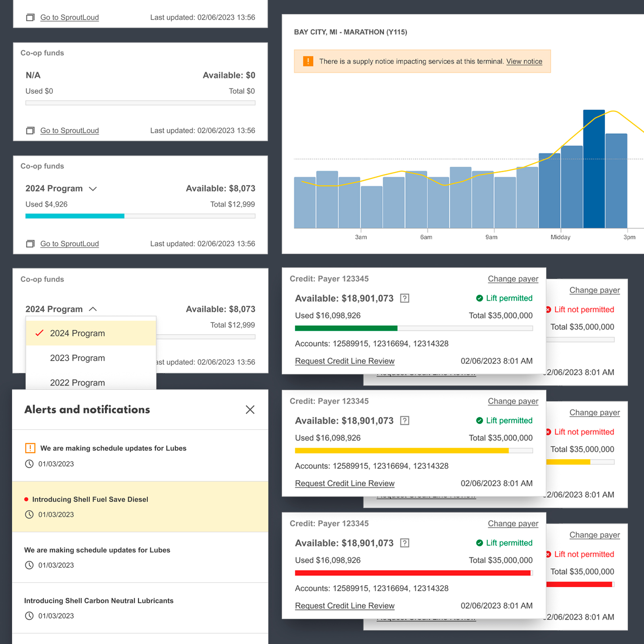
Task: Choose 2022 Program in the dropdown list
Action: click(x=77, y=382)
